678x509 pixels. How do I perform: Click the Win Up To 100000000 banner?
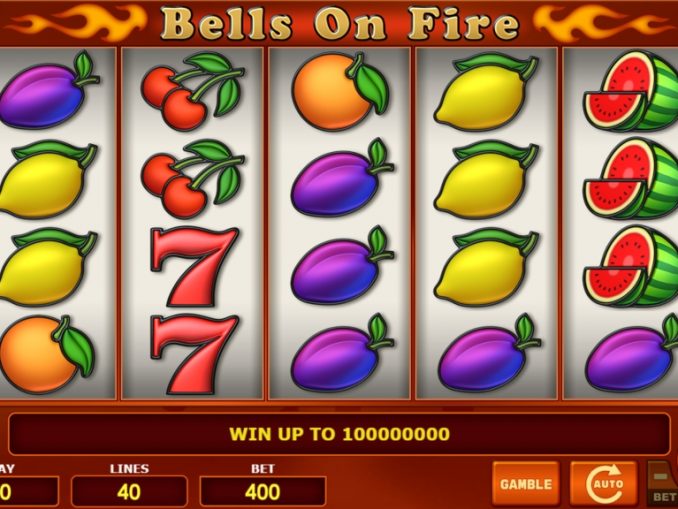pyautogui.click(x=339, y=434)
